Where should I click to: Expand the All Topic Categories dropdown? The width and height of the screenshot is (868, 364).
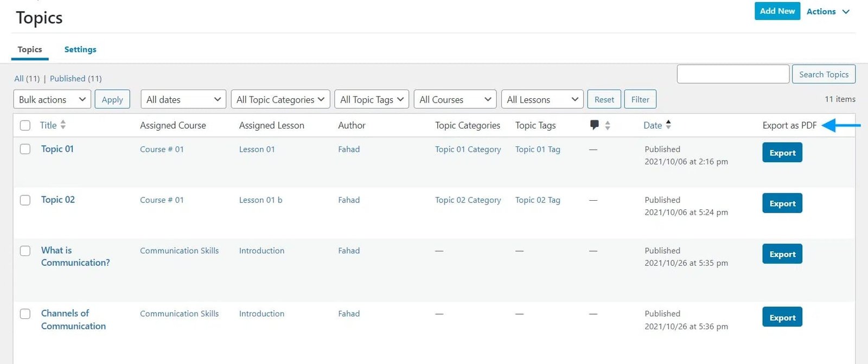[x=280, y=99]
